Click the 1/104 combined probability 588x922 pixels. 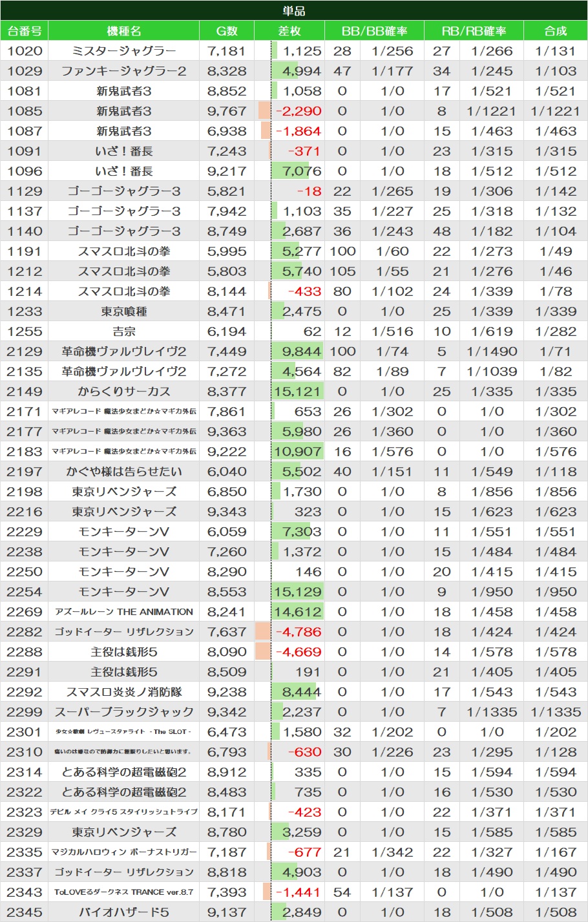point(556,231)
